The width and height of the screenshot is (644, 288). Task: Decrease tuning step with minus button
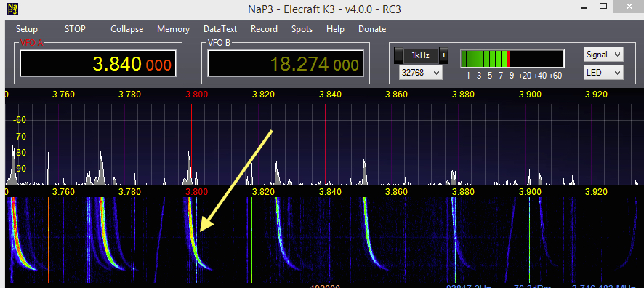point(398,55)
